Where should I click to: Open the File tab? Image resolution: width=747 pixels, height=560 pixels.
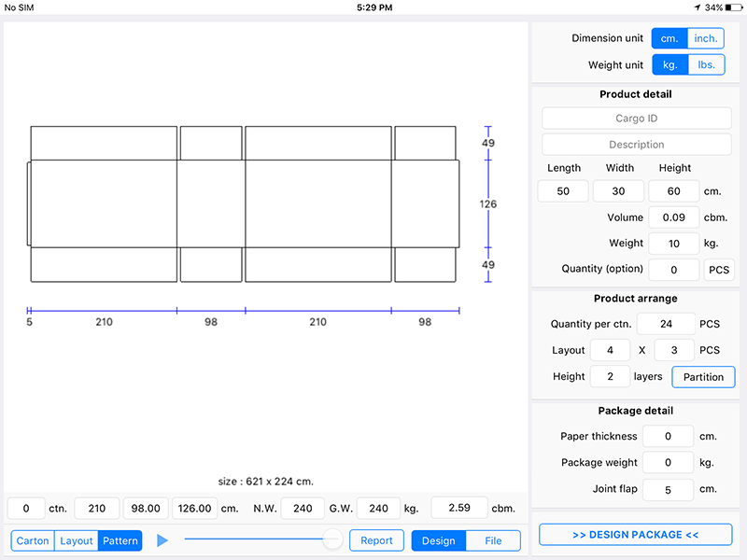(x=493, y=541)
